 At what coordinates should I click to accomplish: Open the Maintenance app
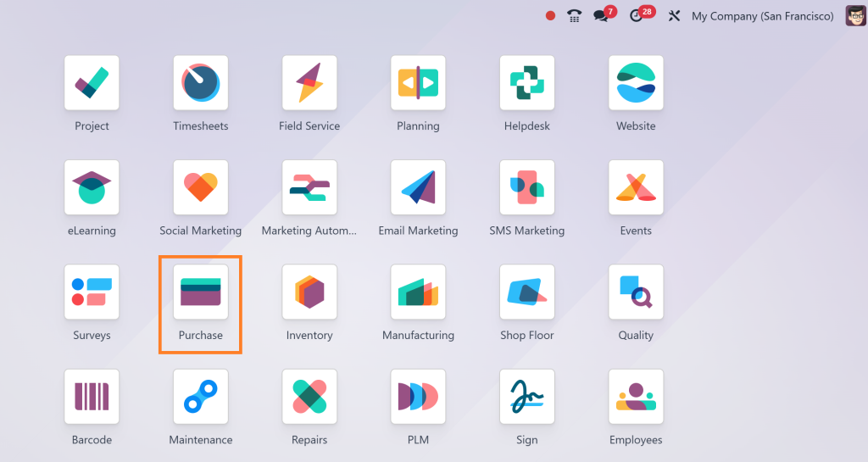click(200, 397)
